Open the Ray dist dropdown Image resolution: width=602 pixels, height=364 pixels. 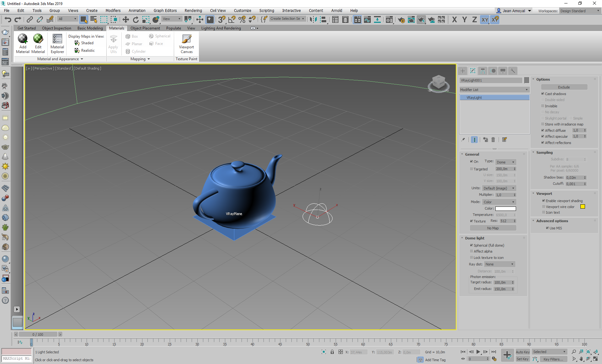click(500, 264)
